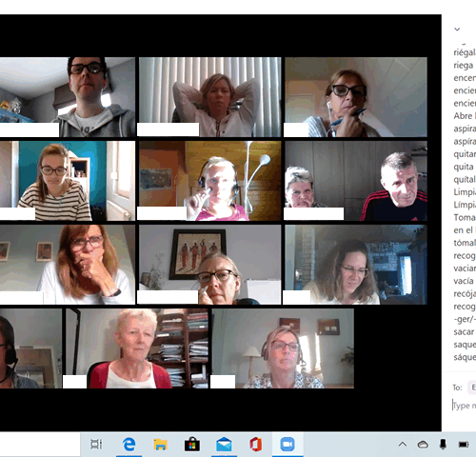The width and height of the screenshot is (476, 457).
Task: Launch Microsoft Edge from the taskbar
Action: click(129, 444)
